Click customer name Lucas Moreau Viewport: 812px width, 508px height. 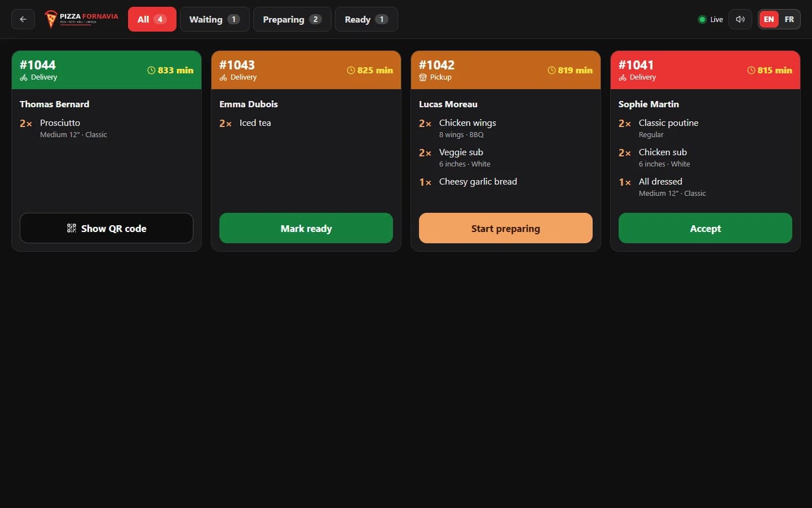pyautogui.click(x=448, y=104)
